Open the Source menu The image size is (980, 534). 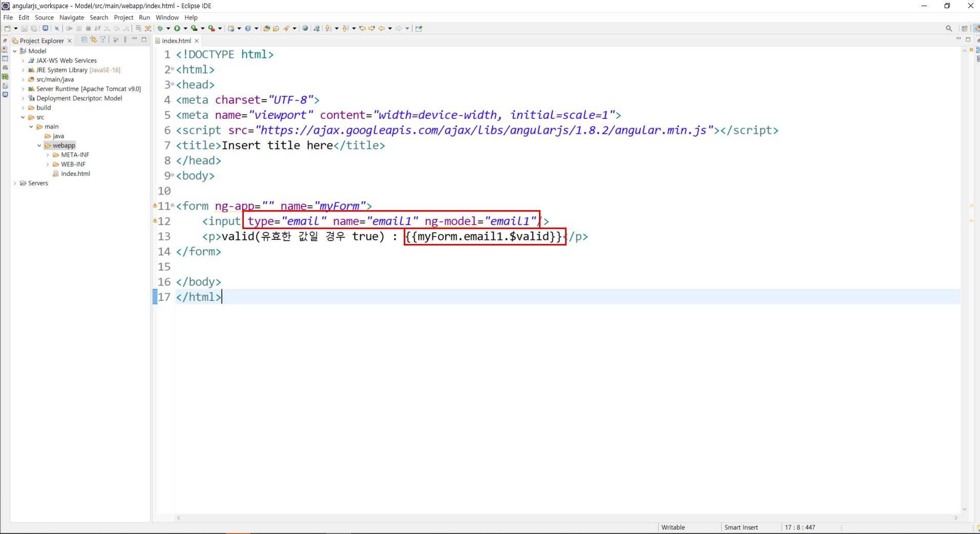44,17
